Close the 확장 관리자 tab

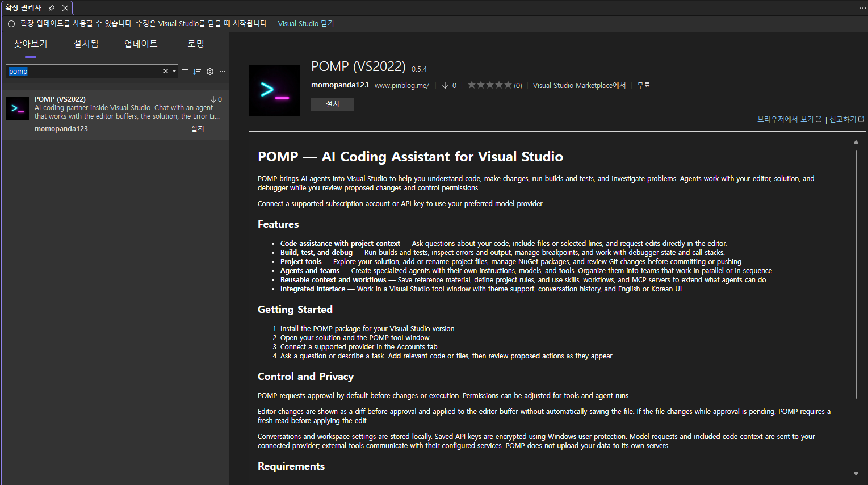pyautogui.click(x=65, y=8)
